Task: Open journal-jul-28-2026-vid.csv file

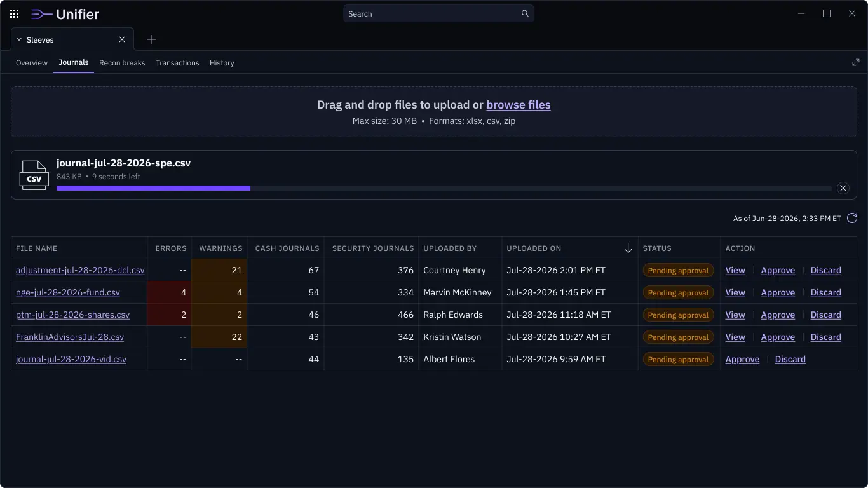Action: pyautogui.click(x=71, y=359)
